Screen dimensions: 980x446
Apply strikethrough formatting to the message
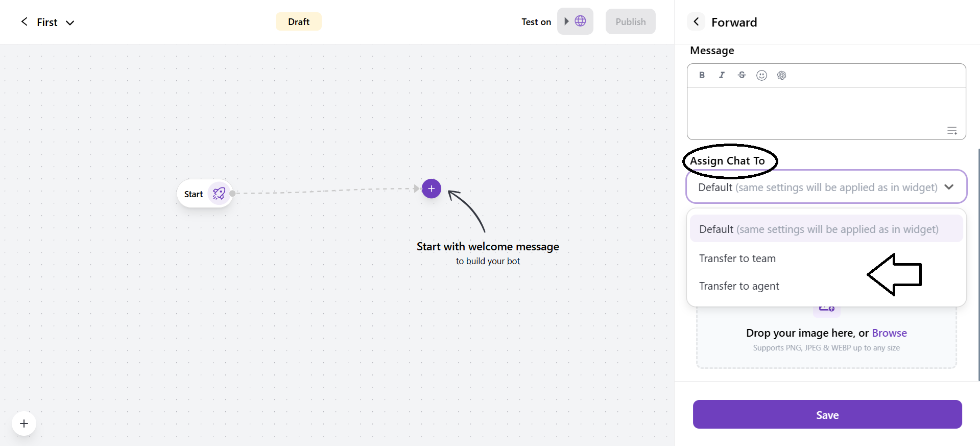click(742, 75)
